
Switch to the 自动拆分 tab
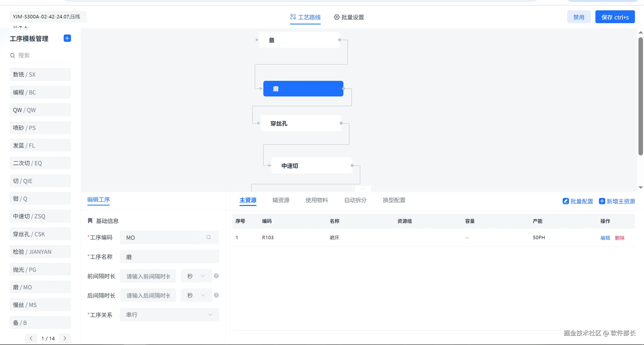pyautogui.click(x=355, y=200)
